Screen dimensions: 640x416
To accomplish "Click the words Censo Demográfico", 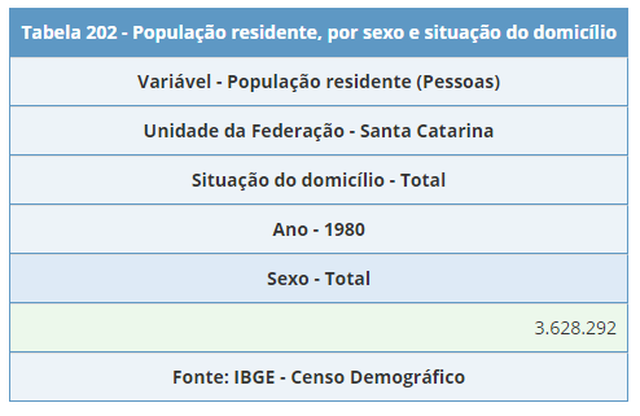I will [x=378, y=378].
